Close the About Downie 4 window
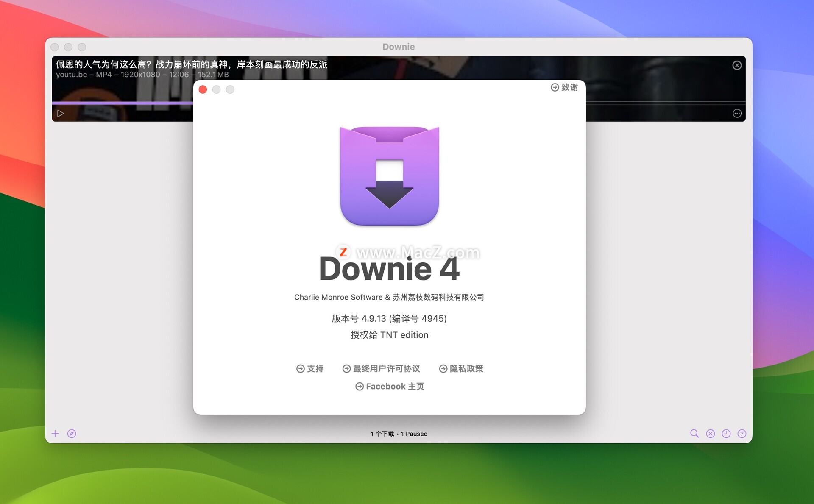This screenshot has height=504, width=814. click(203, 89)
